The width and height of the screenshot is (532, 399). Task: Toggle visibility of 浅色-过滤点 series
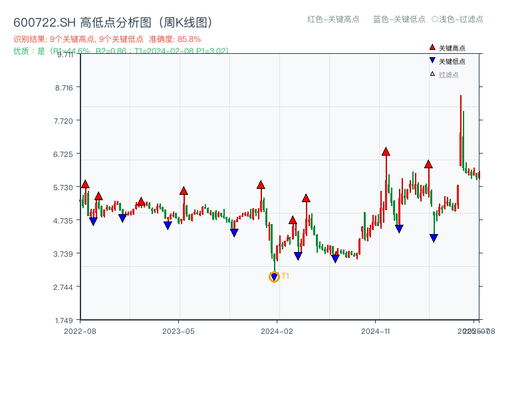tap(459, 19)
